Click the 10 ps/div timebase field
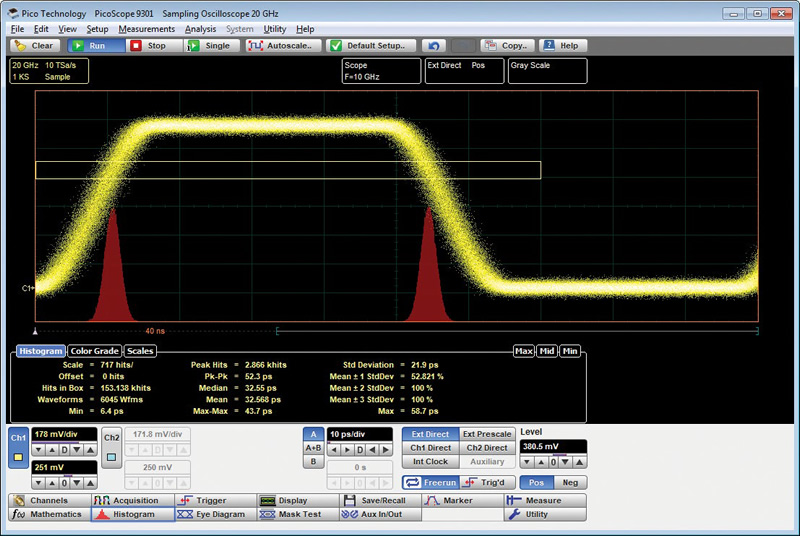 [360, 435]
